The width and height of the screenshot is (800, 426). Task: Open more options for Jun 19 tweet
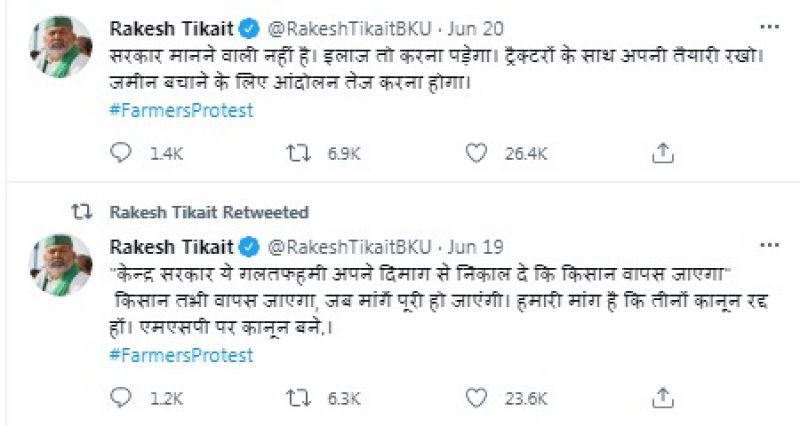click(768, 247)
